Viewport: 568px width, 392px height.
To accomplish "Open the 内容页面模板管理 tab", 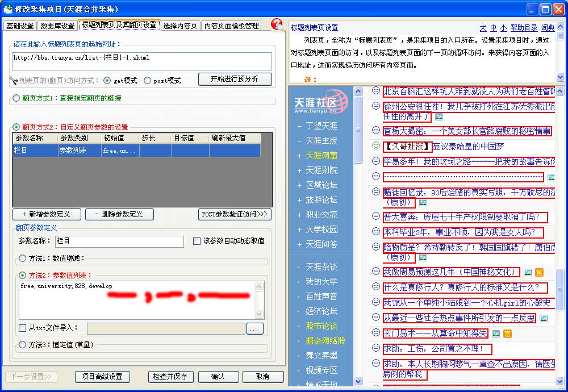I will tap(232, 26).
